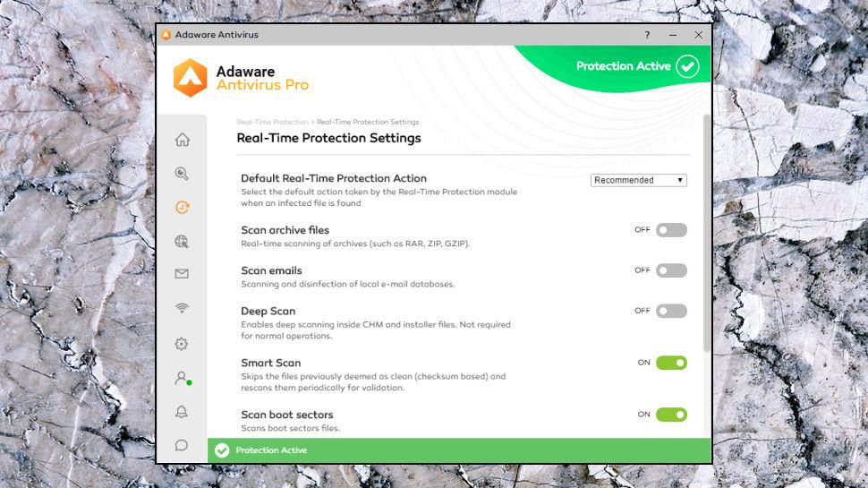
Task: Click description about real-time scanning of archives
Action: click(355, 244)
